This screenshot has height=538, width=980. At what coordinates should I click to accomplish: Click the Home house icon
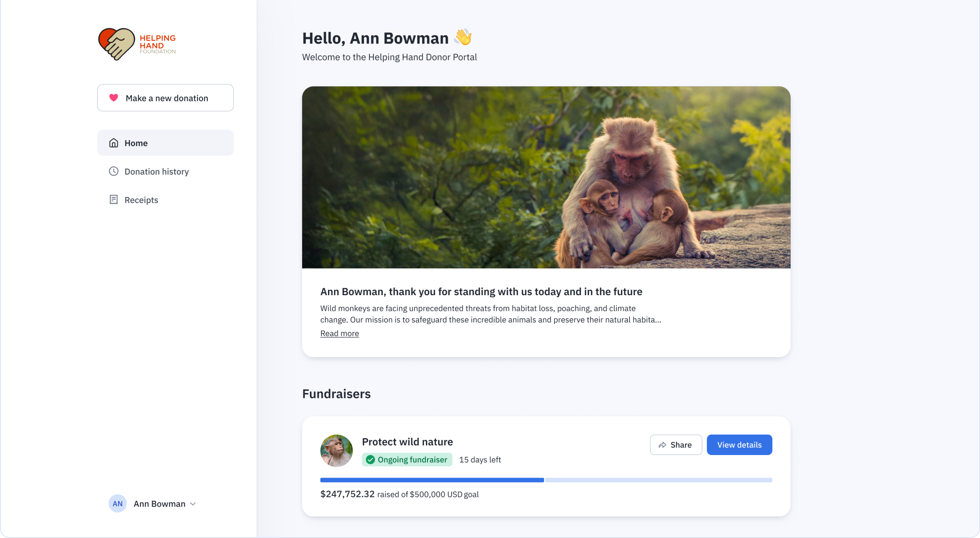(x=114, y=143)
